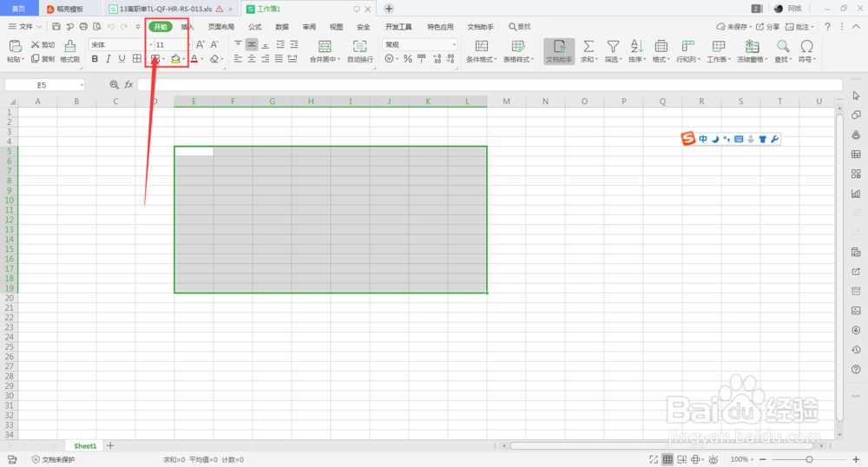Click the Print icon in quick toolbar
Image resolution: width=868 pixels, height=467 pixels.
[83, 27]
